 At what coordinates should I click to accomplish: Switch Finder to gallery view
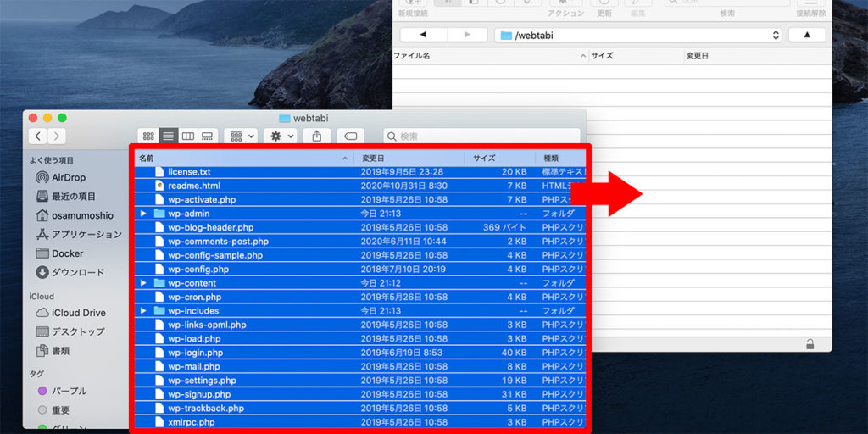tap(208, 136)
